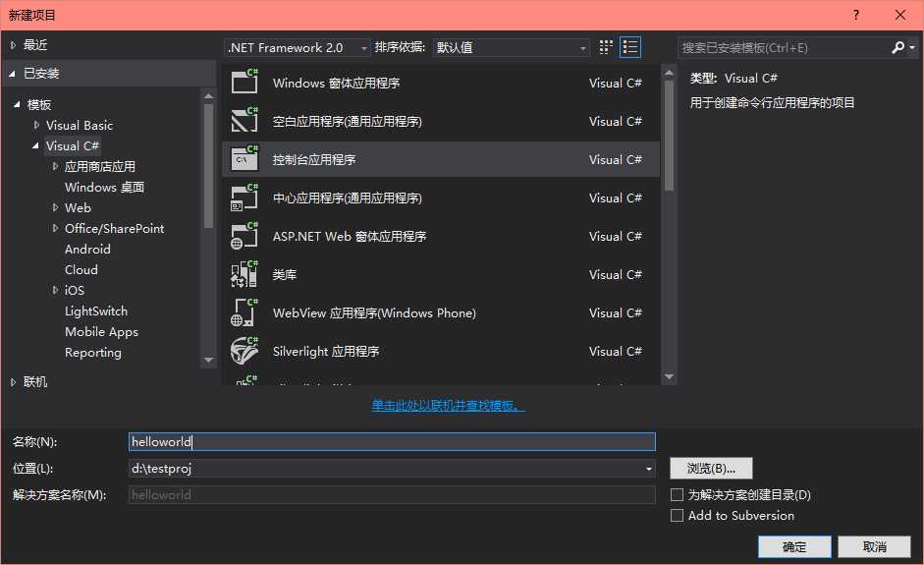The height and width of the screenshot is (565, 924).
Task: Select Cloud in template tree
Action: pyautogui.click(x=81, y=269)
